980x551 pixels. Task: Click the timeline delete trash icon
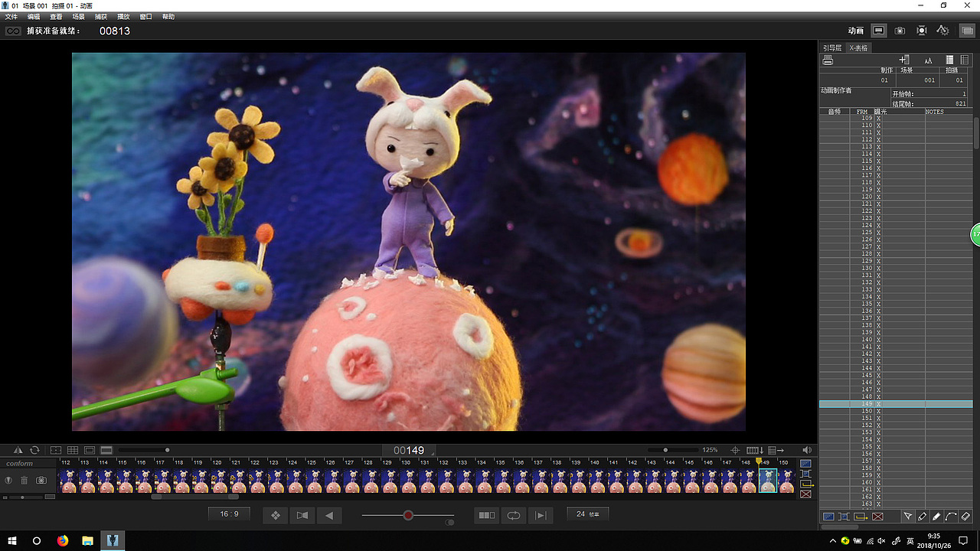[x=24, y=480]
